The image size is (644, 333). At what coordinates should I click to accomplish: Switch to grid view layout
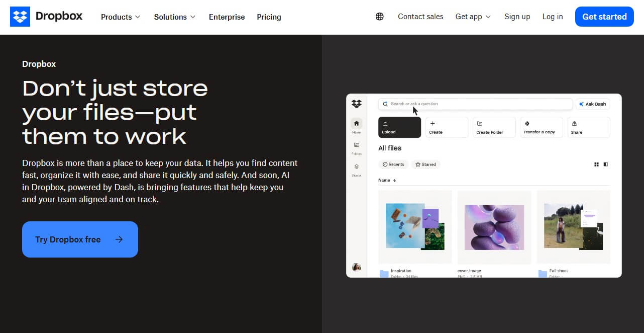coord(596,164)
